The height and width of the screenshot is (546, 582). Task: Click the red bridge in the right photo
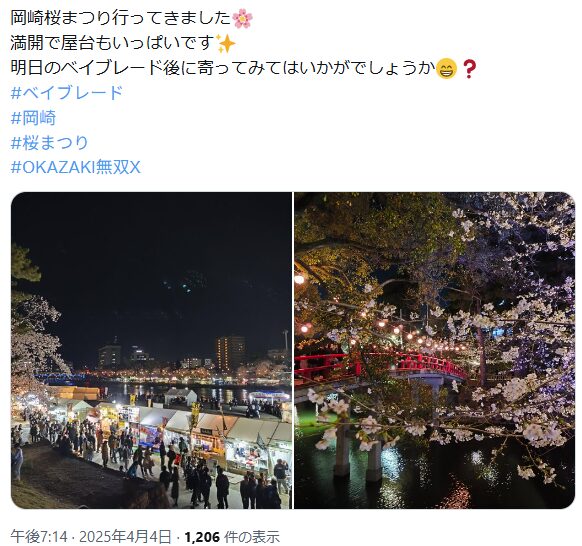[x=380, y=368]
